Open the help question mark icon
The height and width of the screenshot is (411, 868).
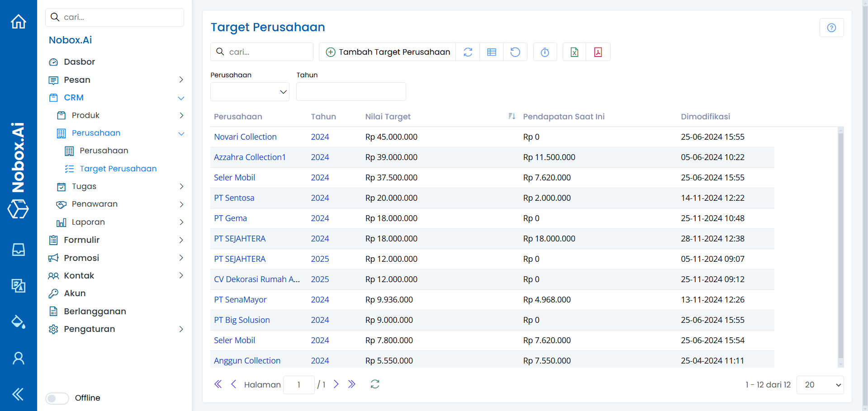[x=831, y=28]
